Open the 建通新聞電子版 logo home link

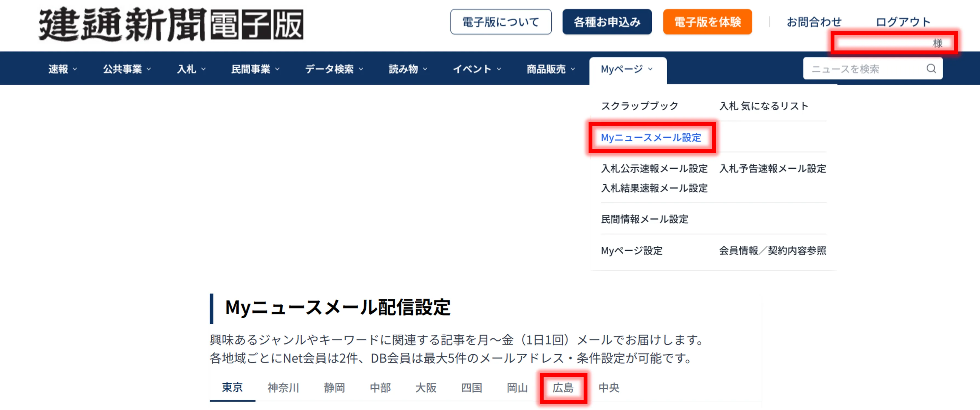tap(171, 24)
